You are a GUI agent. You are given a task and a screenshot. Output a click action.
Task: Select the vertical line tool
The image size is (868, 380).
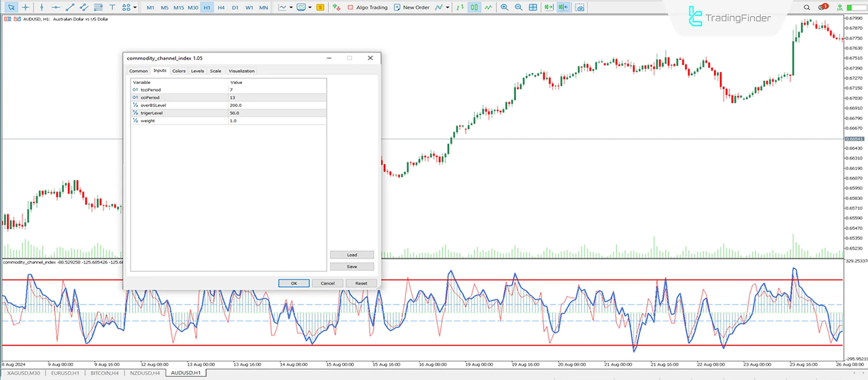42,7
